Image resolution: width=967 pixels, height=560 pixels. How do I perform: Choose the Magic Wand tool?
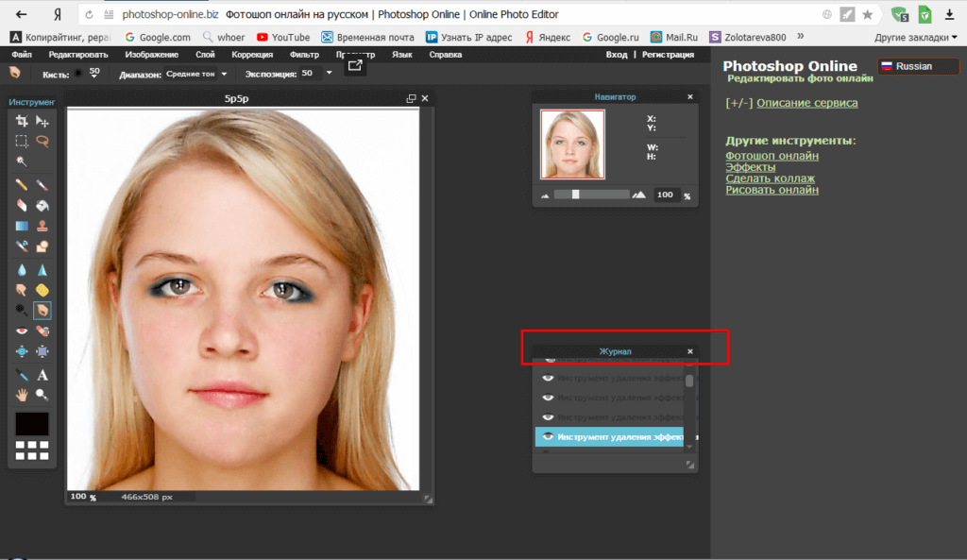(x=22, y=161)
